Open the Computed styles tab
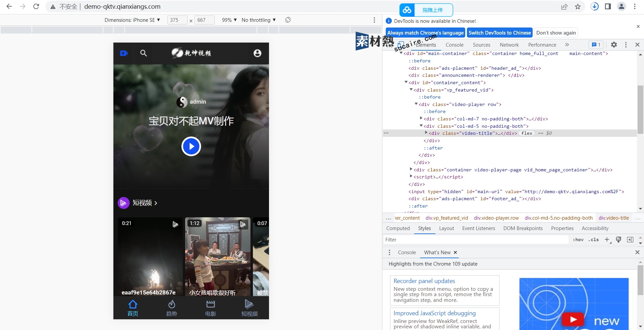The width and height of the screenshot is (644, 330). tap(398, 228)
